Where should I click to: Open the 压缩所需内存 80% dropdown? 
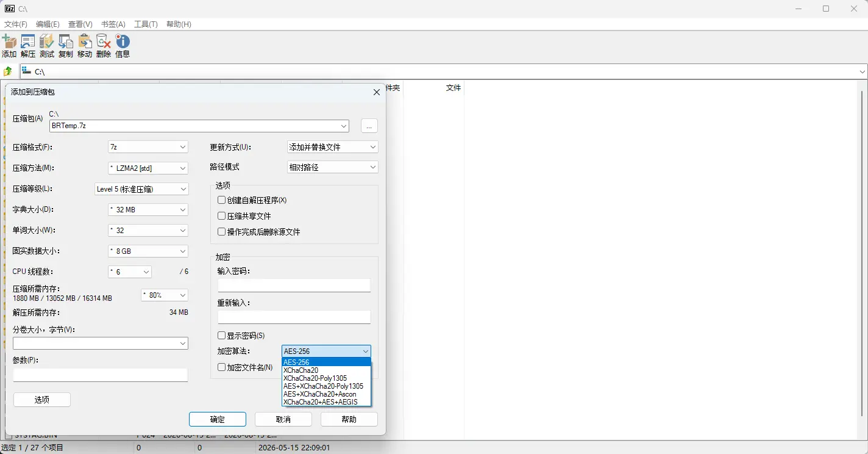pyautogui.click(x=165, y=295)
